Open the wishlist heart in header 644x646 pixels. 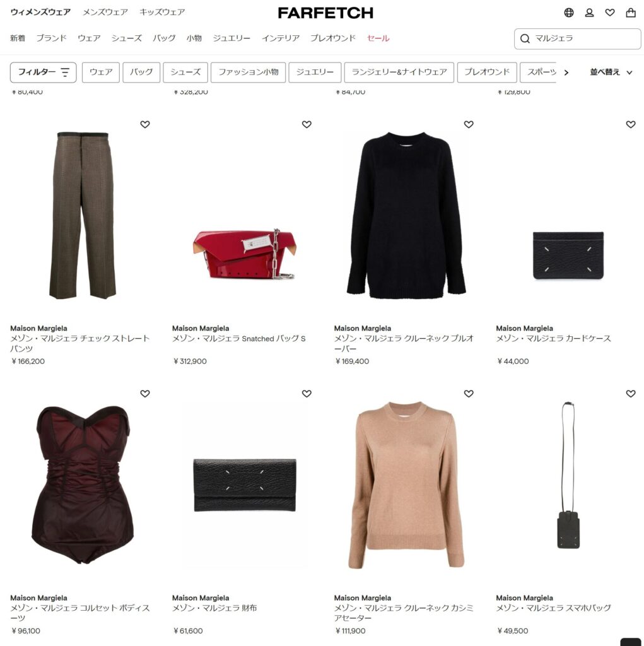click(610, 13)
